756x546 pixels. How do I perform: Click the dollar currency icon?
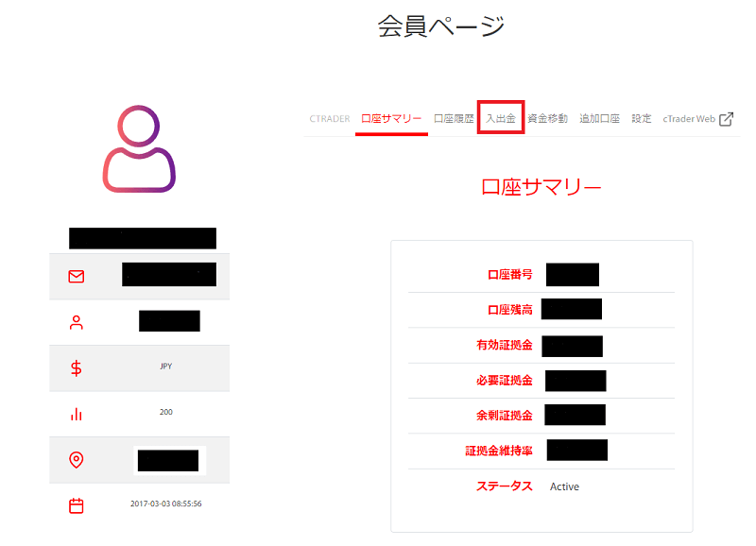click(x=77, y=368)
